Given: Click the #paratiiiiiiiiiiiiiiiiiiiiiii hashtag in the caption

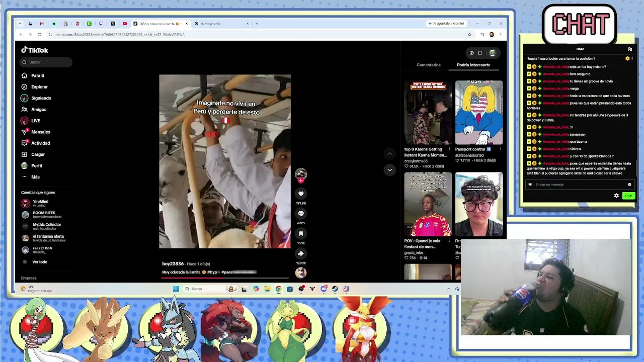Looking at the screenshot, I should point(238,272).
